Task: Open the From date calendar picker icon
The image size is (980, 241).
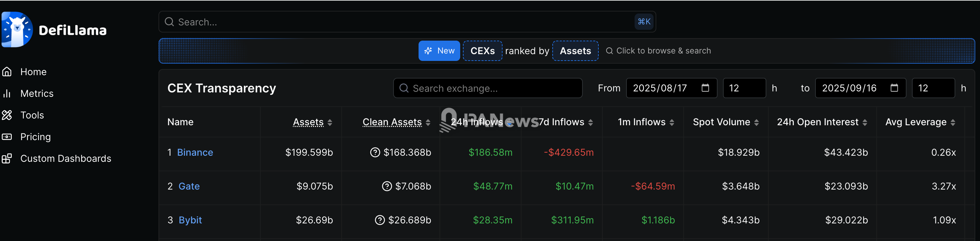Action: (x=705, y=88)
